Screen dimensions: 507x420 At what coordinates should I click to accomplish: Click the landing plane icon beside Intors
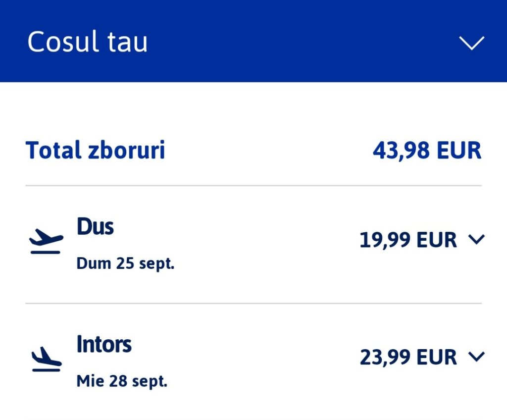coord(46,359)
